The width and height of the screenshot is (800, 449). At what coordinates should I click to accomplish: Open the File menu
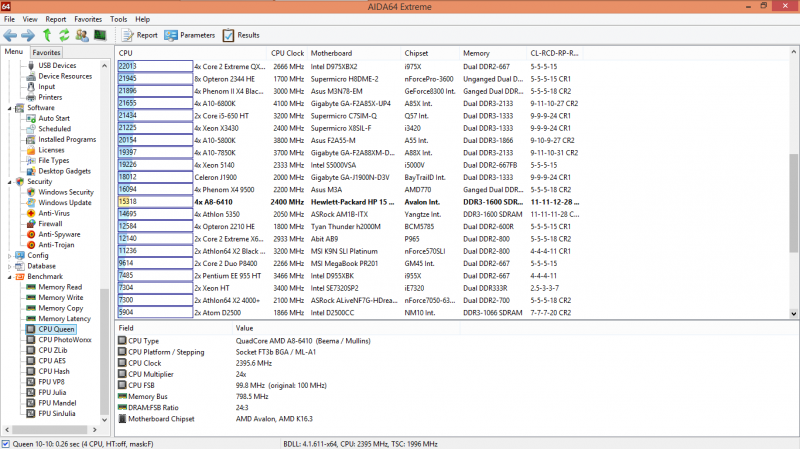(9, 19)
